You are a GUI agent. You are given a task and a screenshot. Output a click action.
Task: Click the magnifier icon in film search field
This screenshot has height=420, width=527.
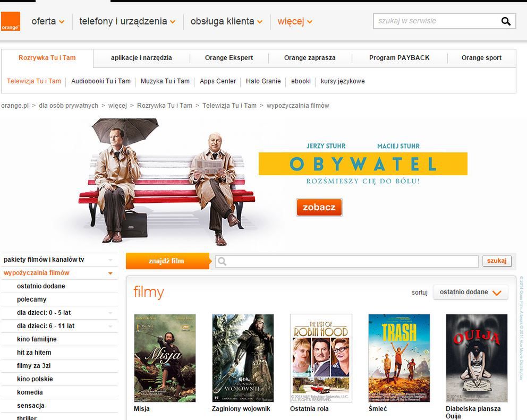(x=222, y=261)
